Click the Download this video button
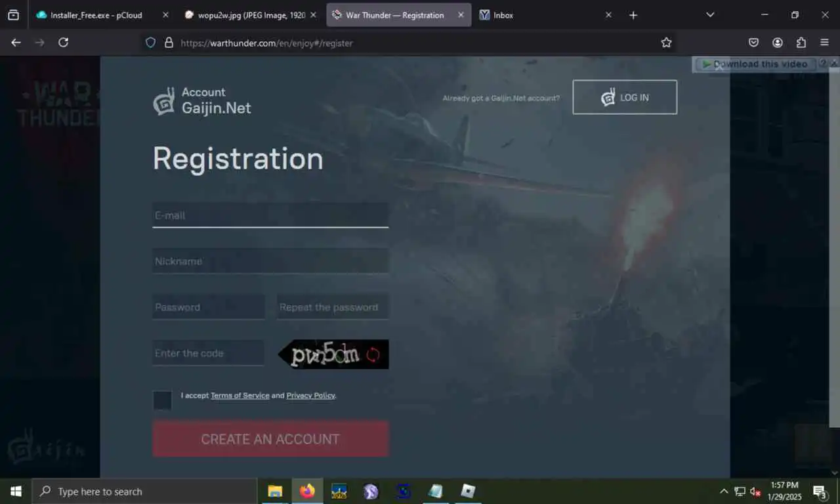This screenshot has width=840, height=504. 755,64
